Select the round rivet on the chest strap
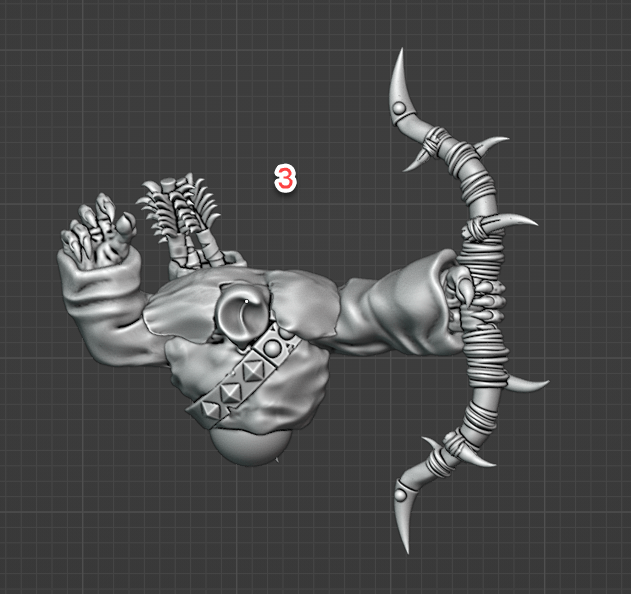The image size is (631, 594). tap(272, 348)
